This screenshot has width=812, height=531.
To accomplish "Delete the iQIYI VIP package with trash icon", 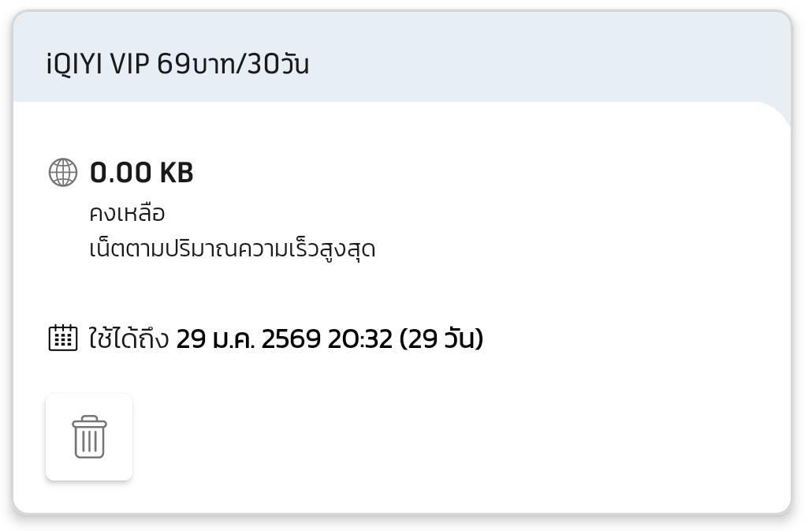I will (89, 437).
